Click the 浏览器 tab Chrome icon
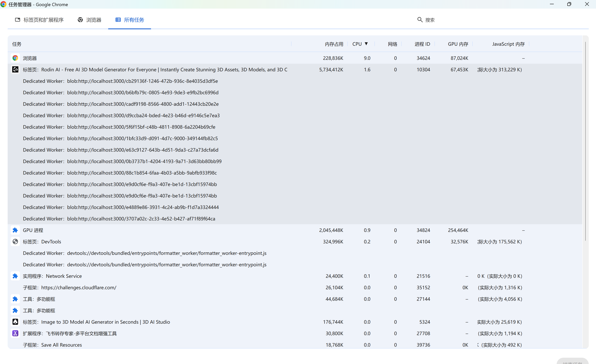 click(80, 20)
